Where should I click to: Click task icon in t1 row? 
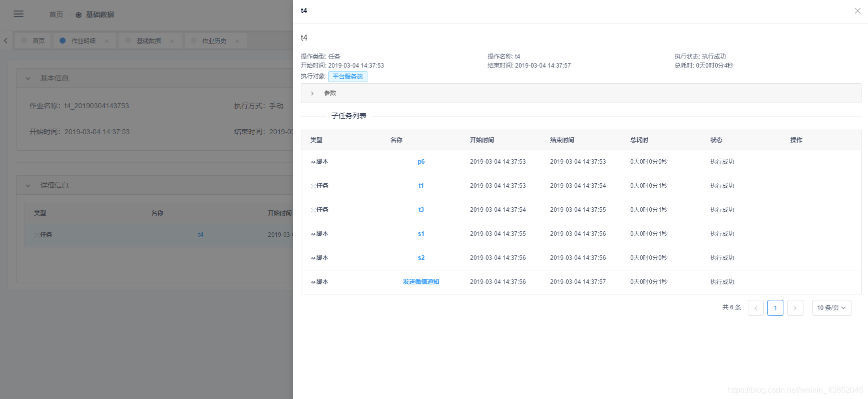pyautogui.click(x=313, y=186)
